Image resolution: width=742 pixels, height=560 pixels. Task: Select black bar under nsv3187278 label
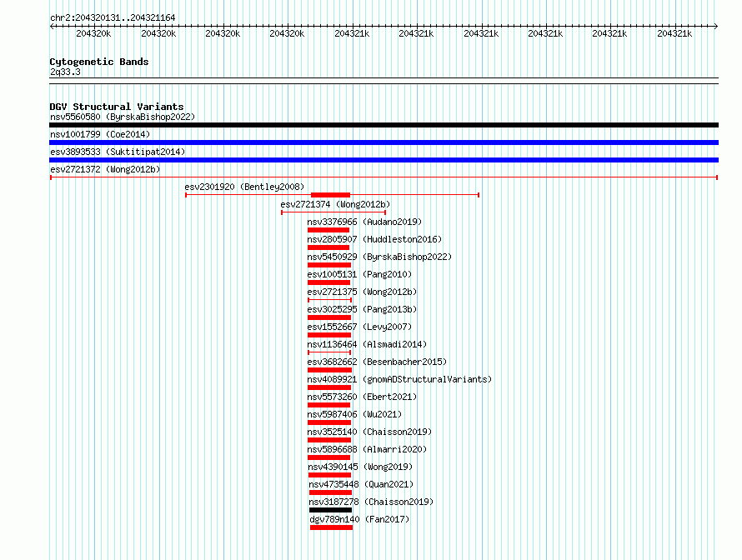pyautogui.click(x=330, y=510)
